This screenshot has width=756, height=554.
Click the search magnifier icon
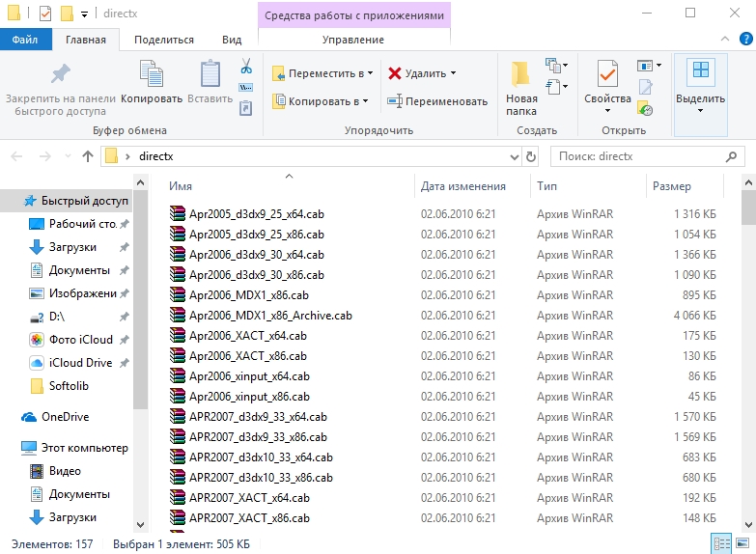(731, 156)
